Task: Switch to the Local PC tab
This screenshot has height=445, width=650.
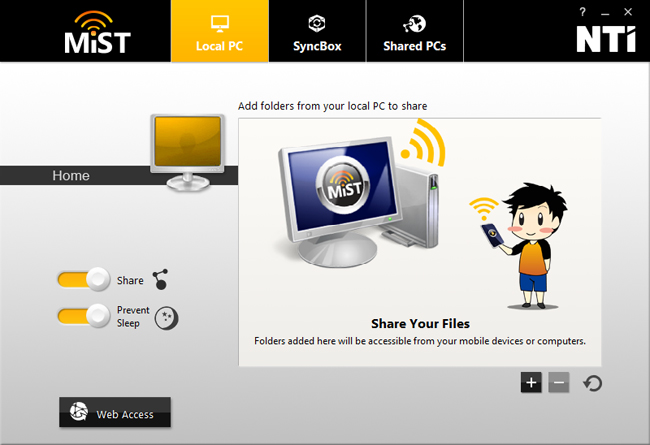Action: (220, 31)
